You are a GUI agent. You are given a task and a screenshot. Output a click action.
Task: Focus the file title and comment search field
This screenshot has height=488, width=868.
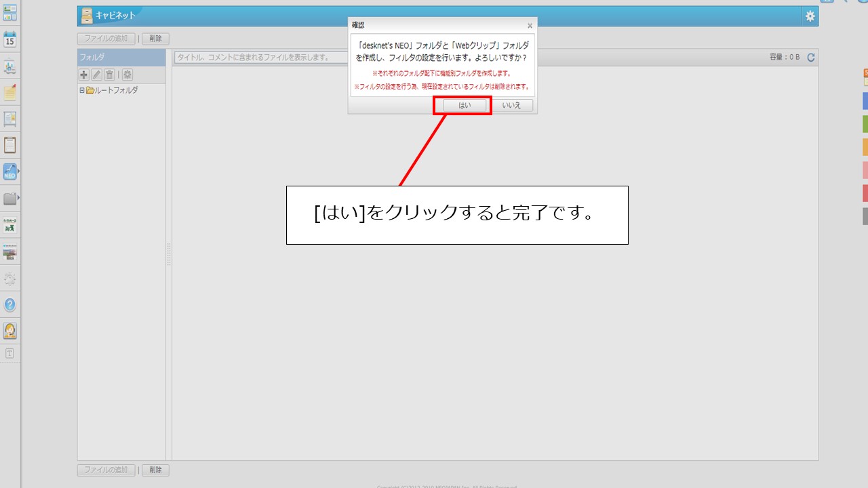261,58
